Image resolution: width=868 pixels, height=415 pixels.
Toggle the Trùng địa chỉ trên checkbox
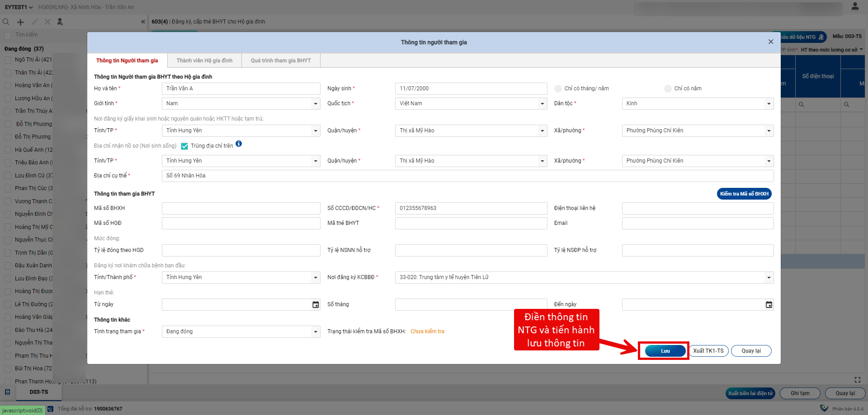[x=184, y=146]
